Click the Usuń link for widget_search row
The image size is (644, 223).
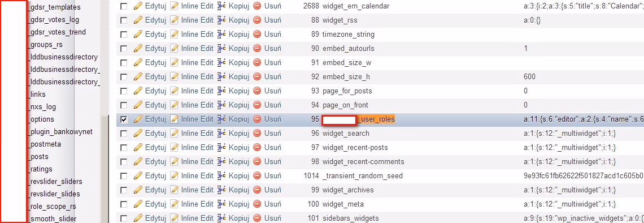pyautogui.click(x=273, y=134)
